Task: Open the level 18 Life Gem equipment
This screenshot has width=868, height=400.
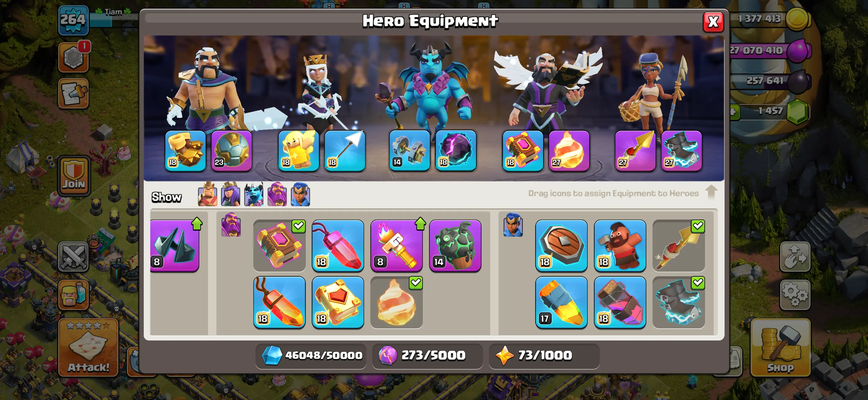Action: click(x=338, y=246)
